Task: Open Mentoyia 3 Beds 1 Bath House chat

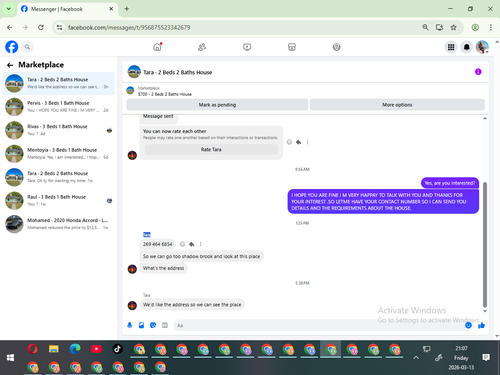Action: coord(59,153)
